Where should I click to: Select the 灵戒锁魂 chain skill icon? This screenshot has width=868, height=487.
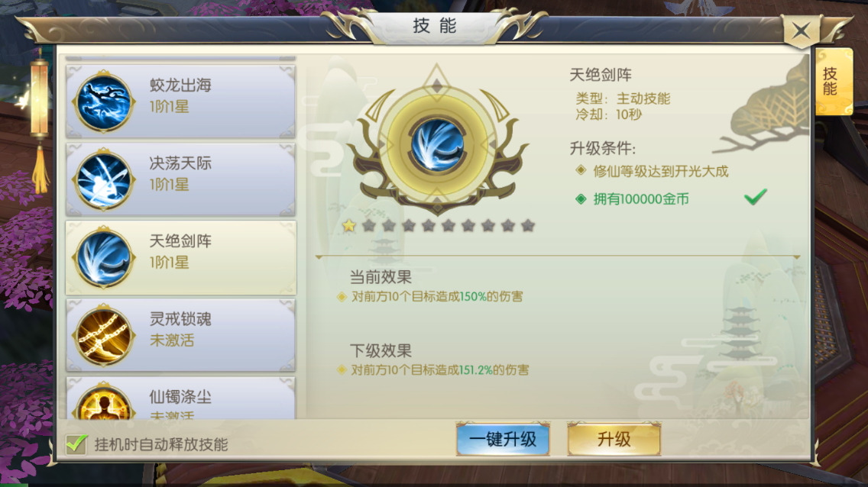pos(103,336)
